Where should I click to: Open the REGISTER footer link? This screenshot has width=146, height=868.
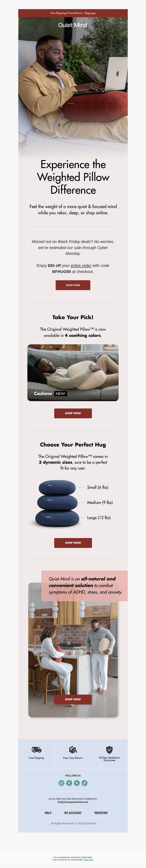[x=101, y=812]
